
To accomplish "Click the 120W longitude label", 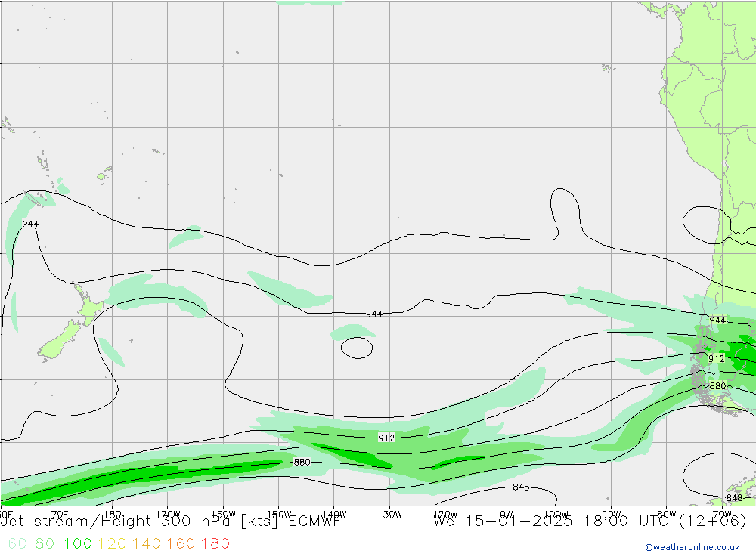I will [445, 515].
